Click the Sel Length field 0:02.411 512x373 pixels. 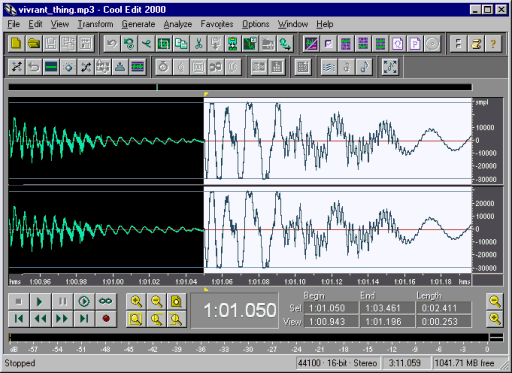(444, 308)
